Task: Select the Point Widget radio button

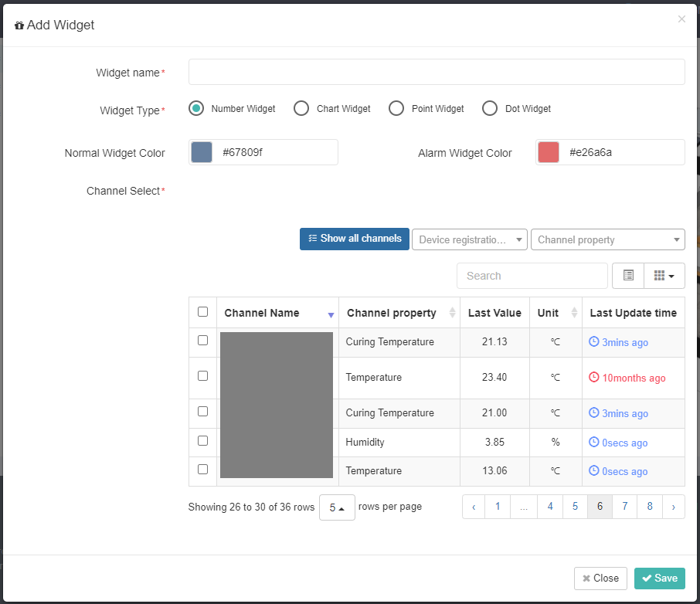Action: tap(396, 108)
